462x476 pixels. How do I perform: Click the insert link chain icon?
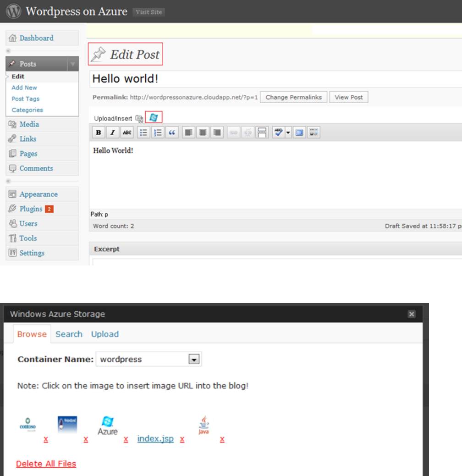coord(233,133)
